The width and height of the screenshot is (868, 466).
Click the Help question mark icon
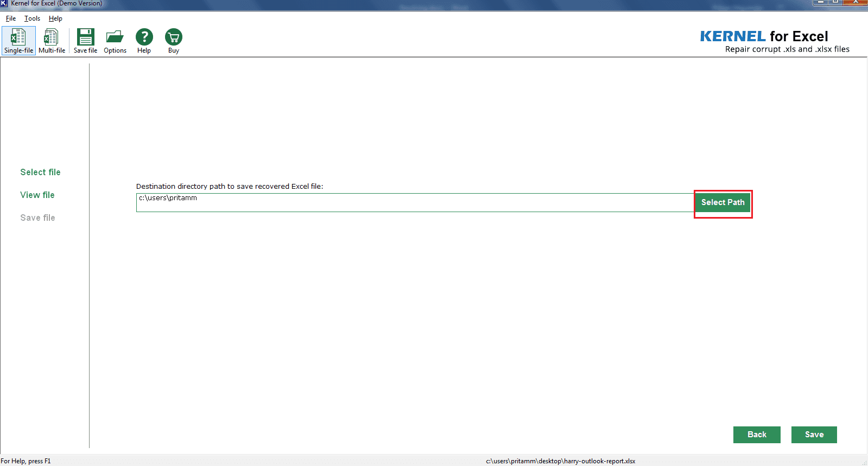144,41
